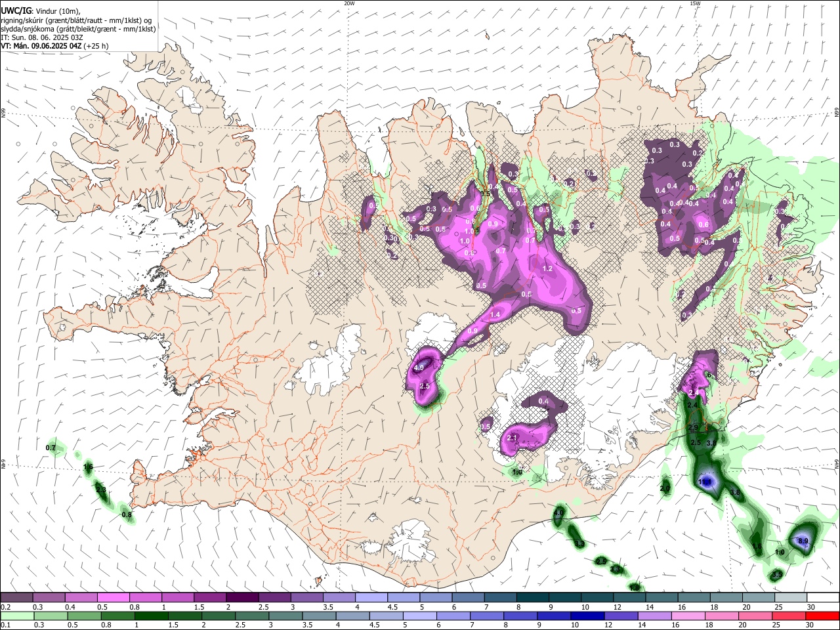Screen dimensions: 840x630
Task: Click the light pink 16–18 lower legend swatch
Action: (687, 616)
